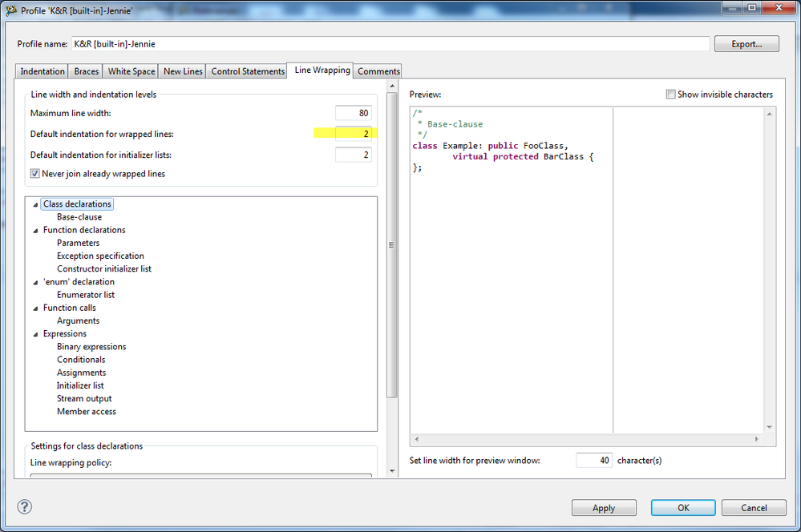The width and height of the screenshot is (801, 532).
Task: Select Member access tree item
Action: (87, 412)
